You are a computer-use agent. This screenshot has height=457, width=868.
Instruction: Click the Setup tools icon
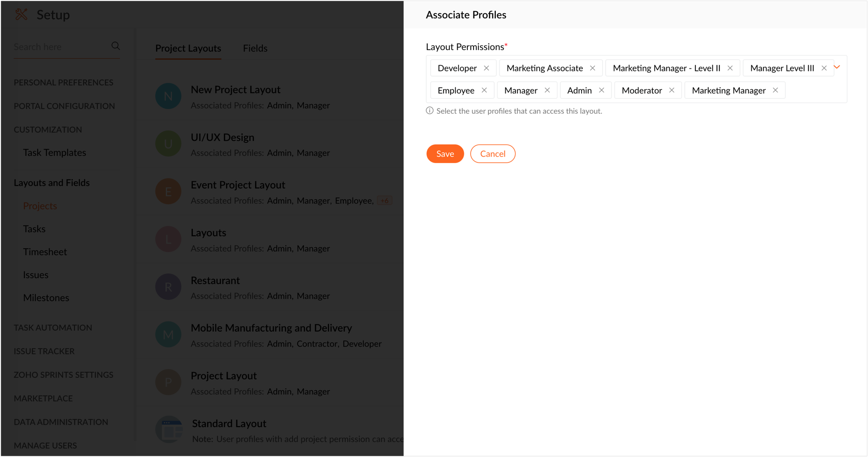[x=21, y=14]
